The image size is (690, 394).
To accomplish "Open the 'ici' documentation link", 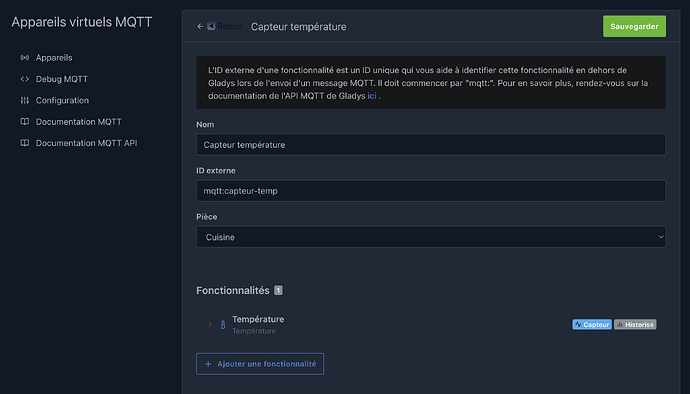I will 372,96.
